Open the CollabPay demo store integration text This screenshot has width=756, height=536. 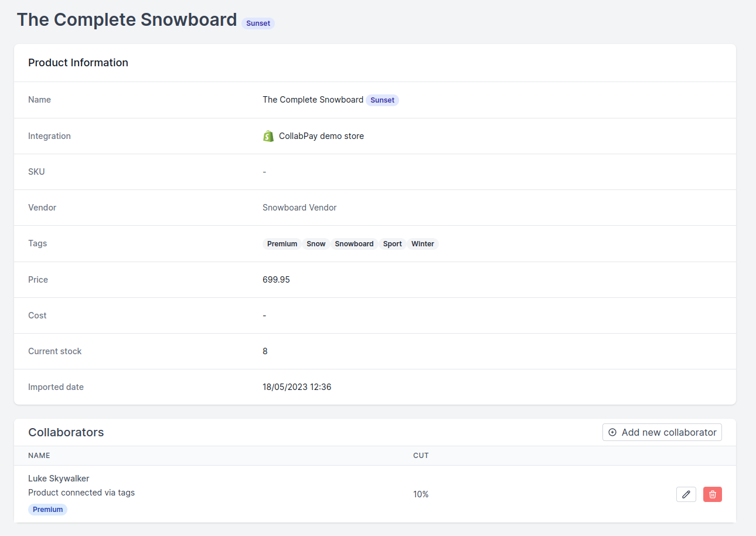321,136
